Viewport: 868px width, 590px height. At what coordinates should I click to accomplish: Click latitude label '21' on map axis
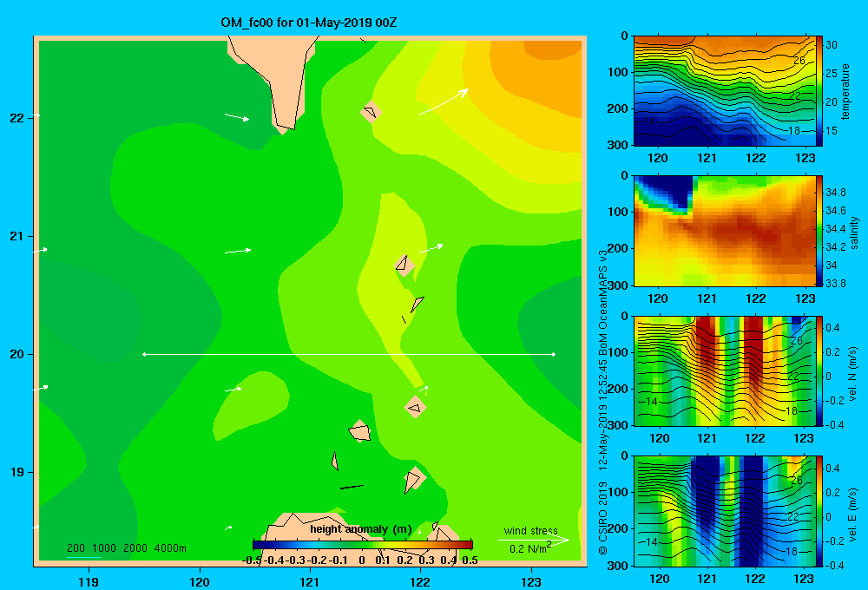pyautogui.click(x=17, y=236)
